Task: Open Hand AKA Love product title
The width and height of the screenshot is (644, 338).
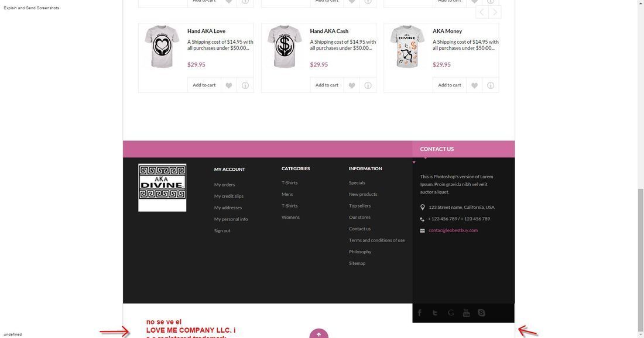Action: [206, 31]
